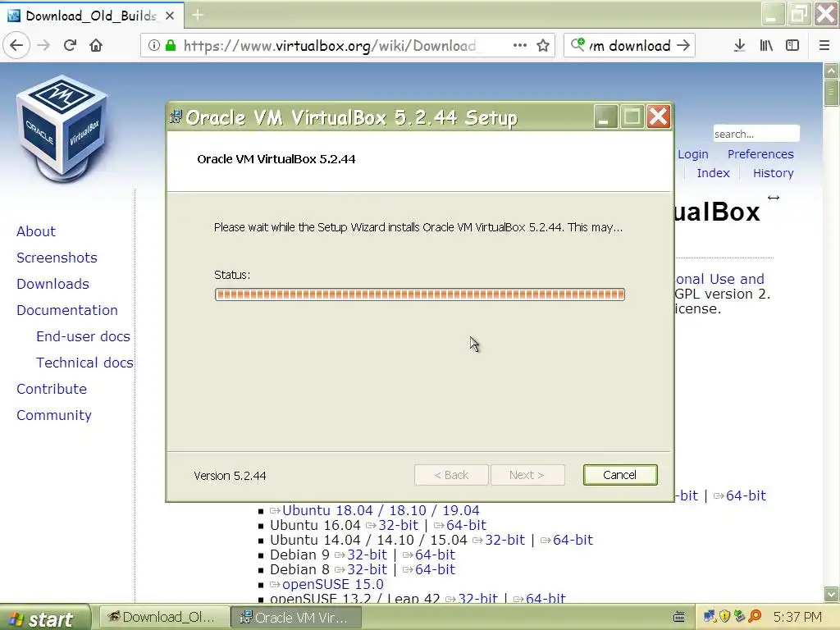
Task: Click the Firefox forward arrow button
Action: click(43, 46)
